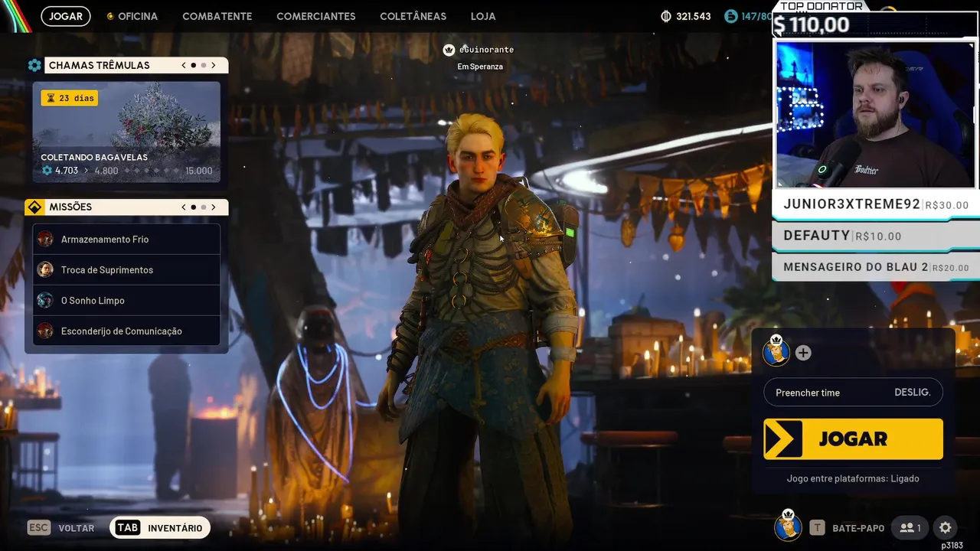Click the crown icon beside the player name
Image resolution: width=980 pixels, height=551 pixels.
[x=449, y=50]
